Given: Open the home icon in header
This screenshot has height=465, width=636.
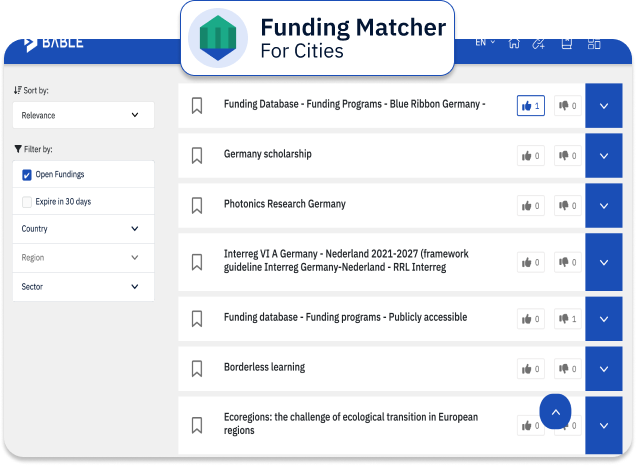Looking at the screenshot, I should [514, 43].
